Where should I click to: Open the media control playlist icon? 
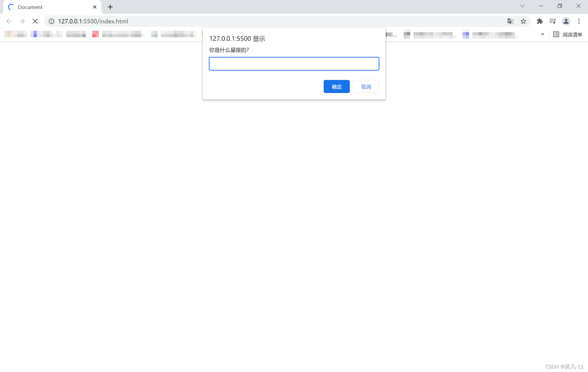pos(553,21)
